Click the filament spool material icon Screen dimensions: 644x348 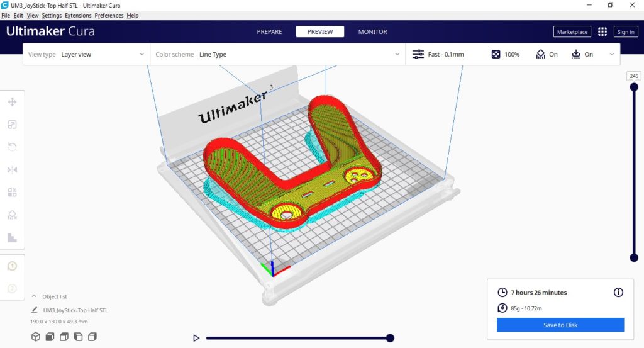tap(502, 308)
